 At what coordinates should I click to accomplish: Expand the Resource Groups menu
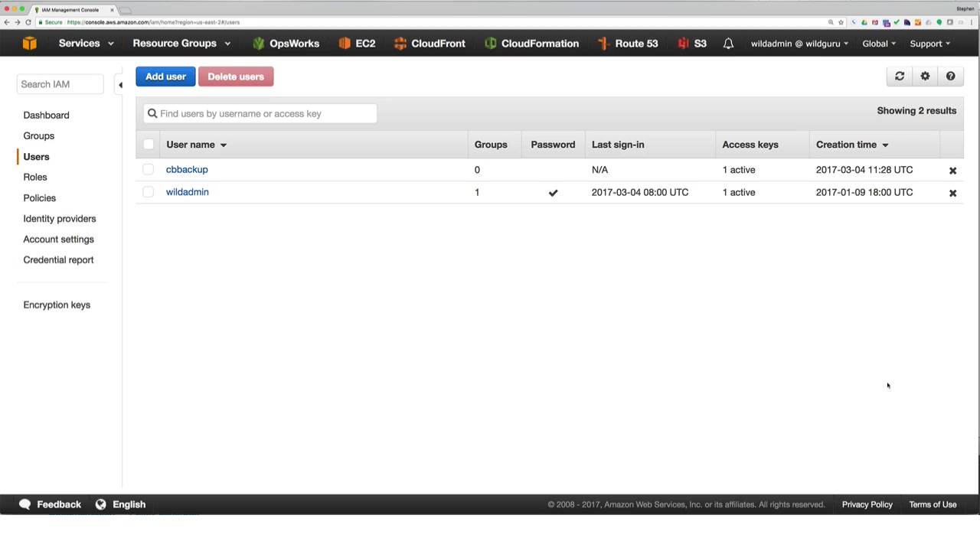pos(181,44)
